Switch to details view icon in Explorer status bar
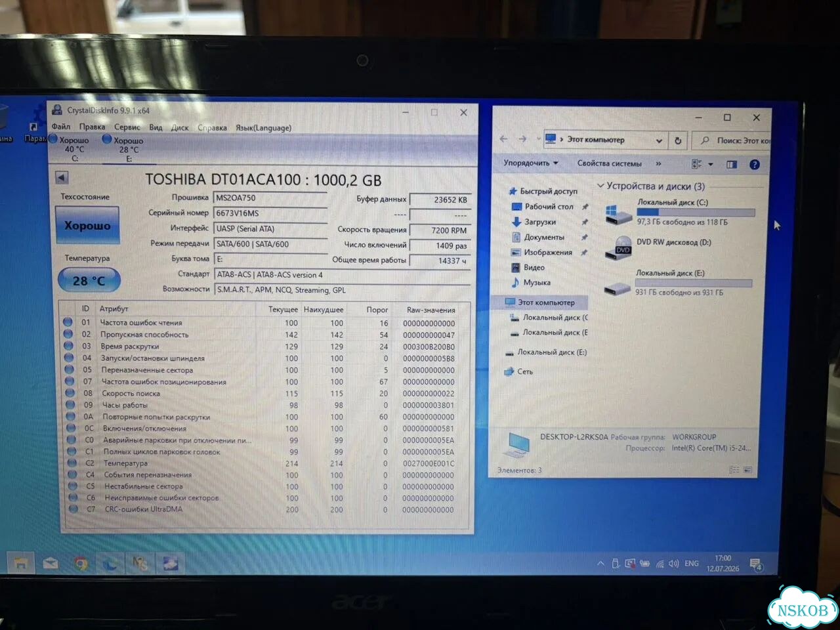The image size is (840, 630). tap(734, 470)
